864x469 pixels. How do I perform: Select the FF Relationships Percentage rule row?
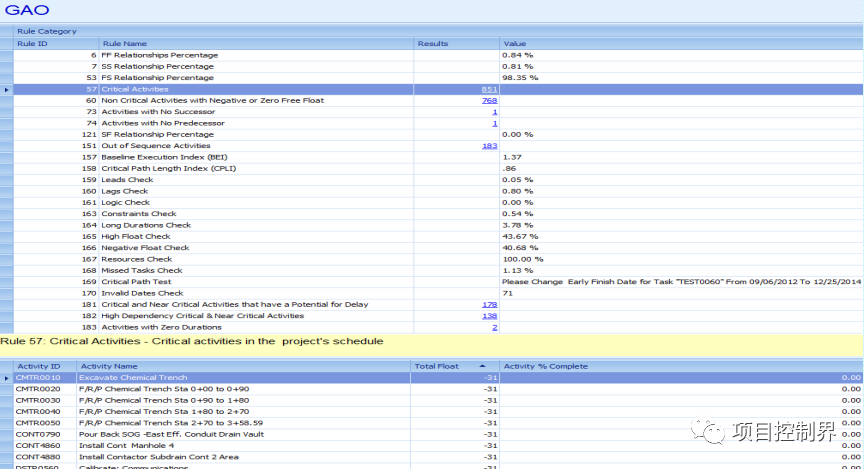click(x=439, y=55)
